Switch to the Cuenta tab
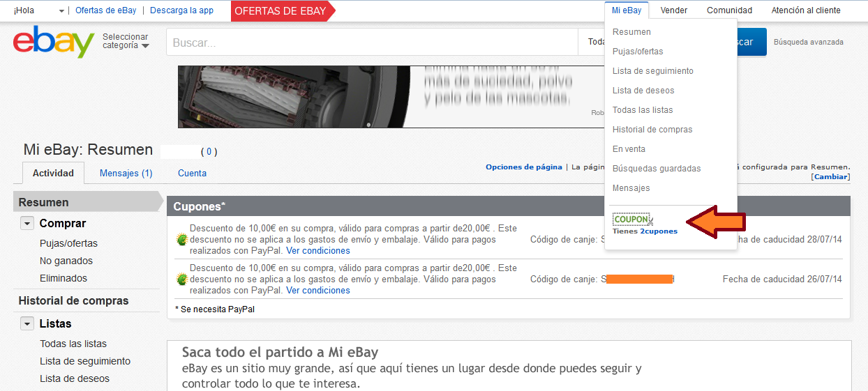The image size is (868, 391). 192,173
